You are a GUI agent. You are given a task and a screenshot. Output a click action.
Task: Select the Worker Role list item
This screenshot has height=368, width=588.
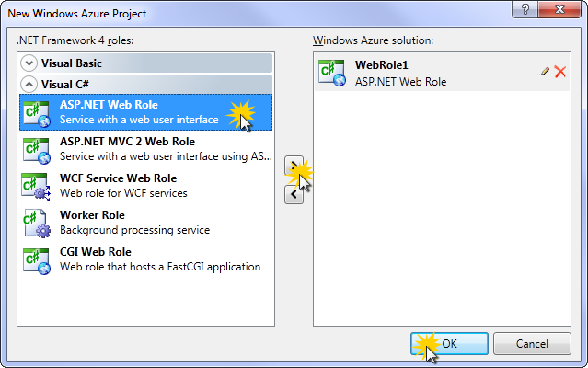tap(146, 223)
